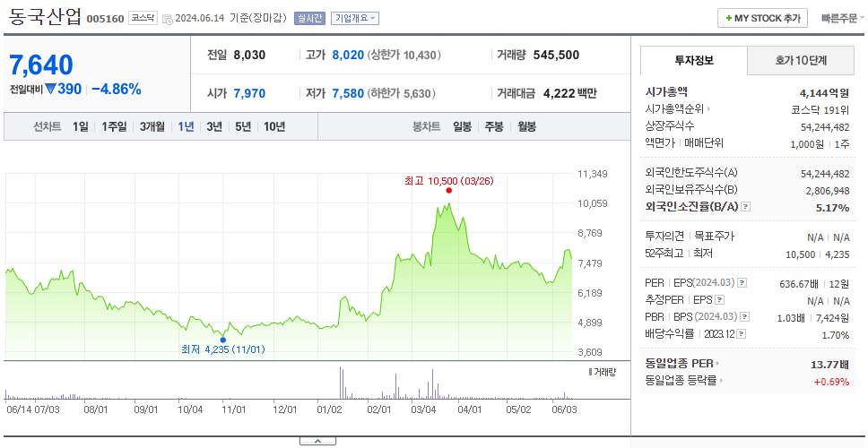Viewport: 868px width, 448px height.
Task: Click the 전일 price 8,030
Action: point(249,55)
